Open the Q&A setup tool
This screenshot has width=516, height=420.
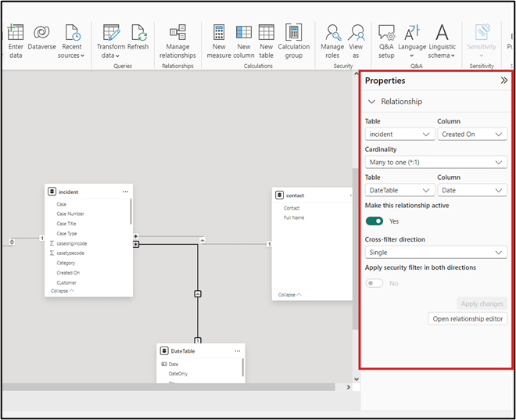coord(386,33)
